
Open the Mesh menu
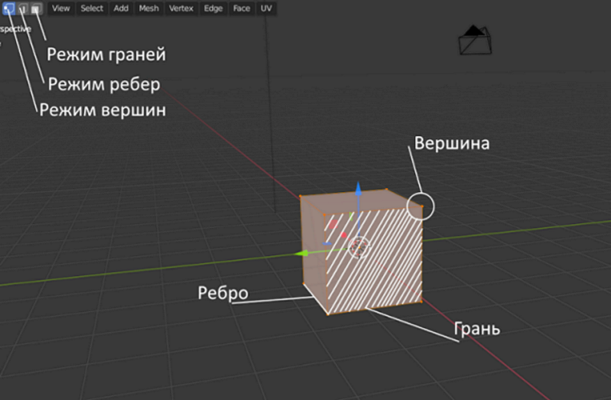pyautogui.click(x=149, y=8)
